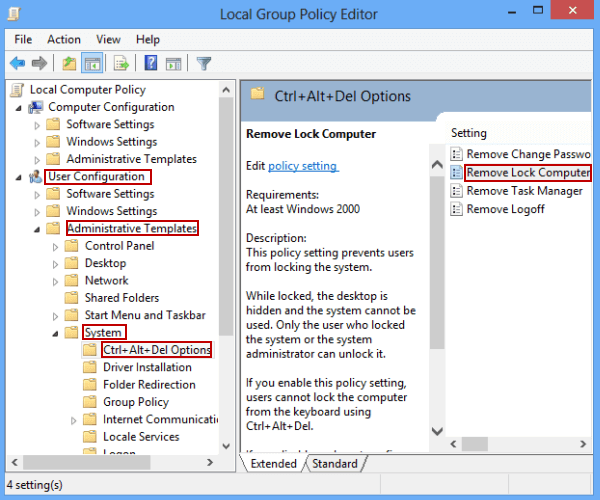Click the Export List toolbar icon
The width and height of the screenshot is (600, 500).
[x=121, y=64]
